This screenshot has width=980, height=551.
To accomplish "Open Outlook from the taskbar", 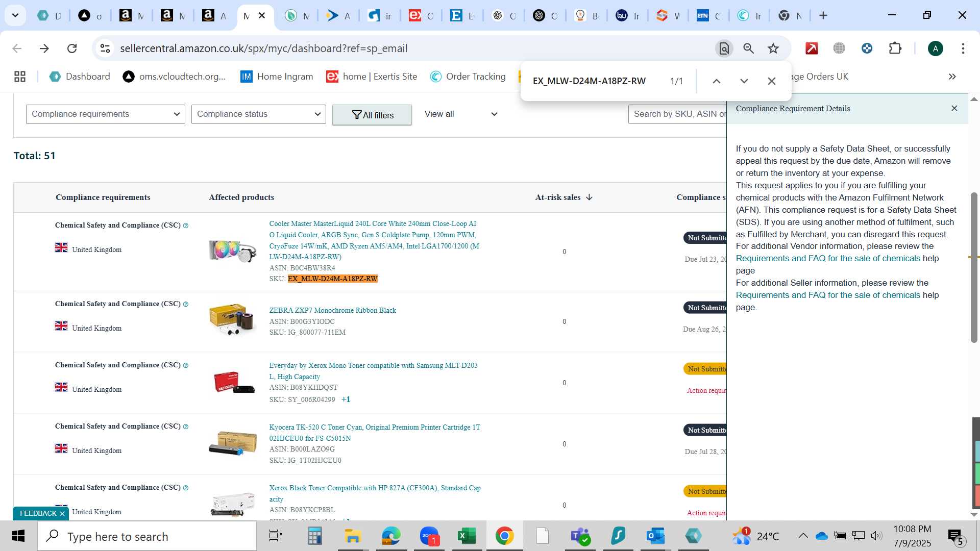I will coord(655,536).
